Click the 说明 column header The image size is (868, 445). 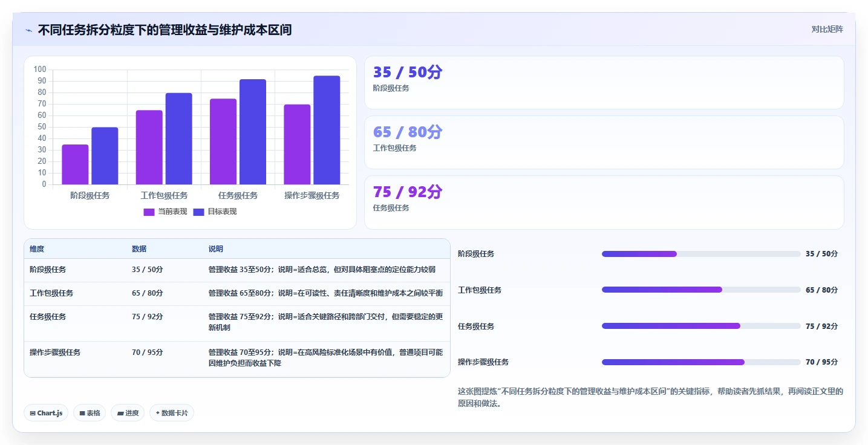(216, 249)
